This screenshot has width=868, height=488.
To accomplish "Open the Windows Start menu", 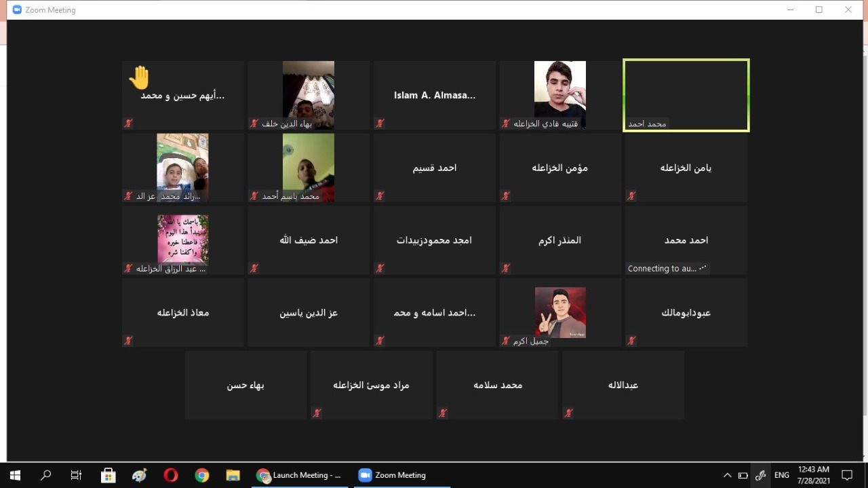I will pos(15,475).
